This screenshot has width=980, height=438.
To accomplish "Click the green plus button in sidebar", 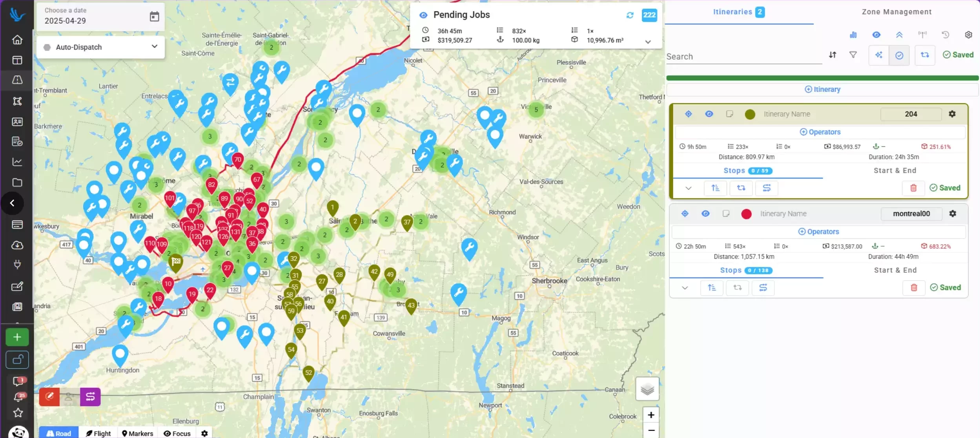I will pos(17,337).
